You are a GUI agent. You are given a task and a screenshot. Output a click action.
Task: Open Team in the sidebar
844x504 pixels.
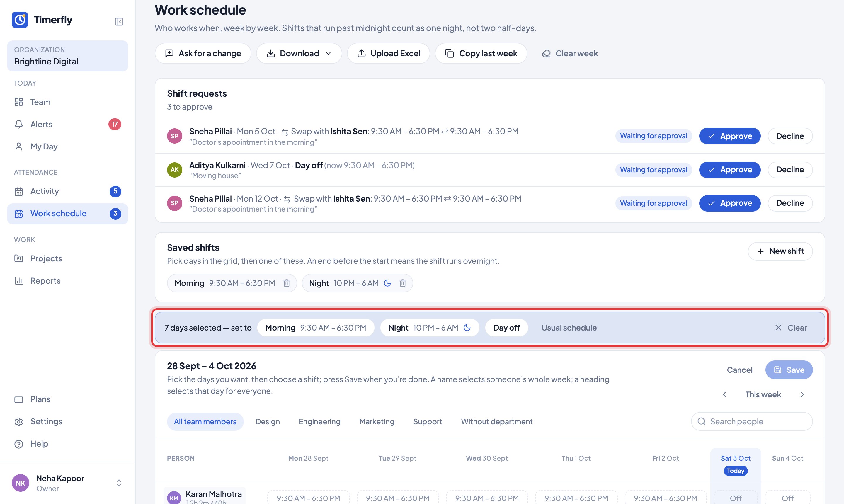point(68,102)
